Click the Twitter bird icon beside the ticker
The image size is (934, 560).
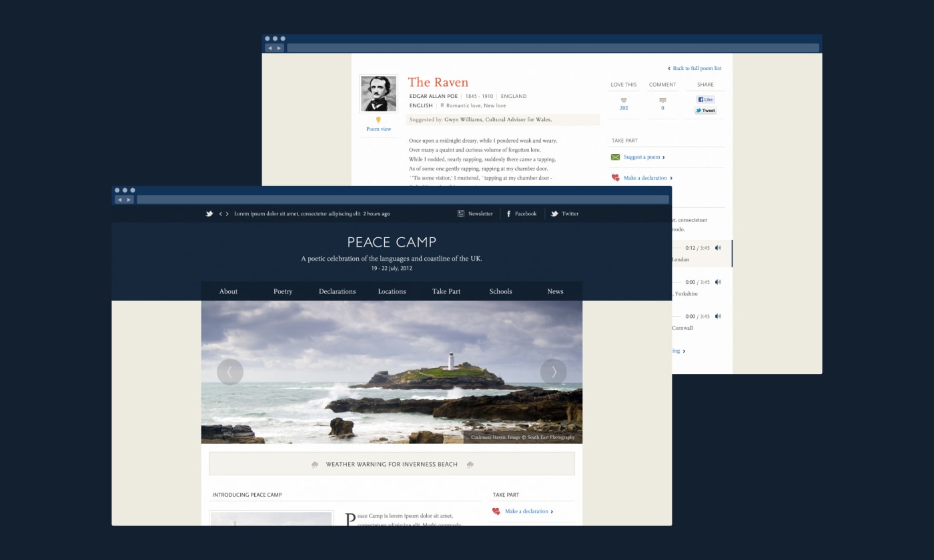[x=209, y=214]
